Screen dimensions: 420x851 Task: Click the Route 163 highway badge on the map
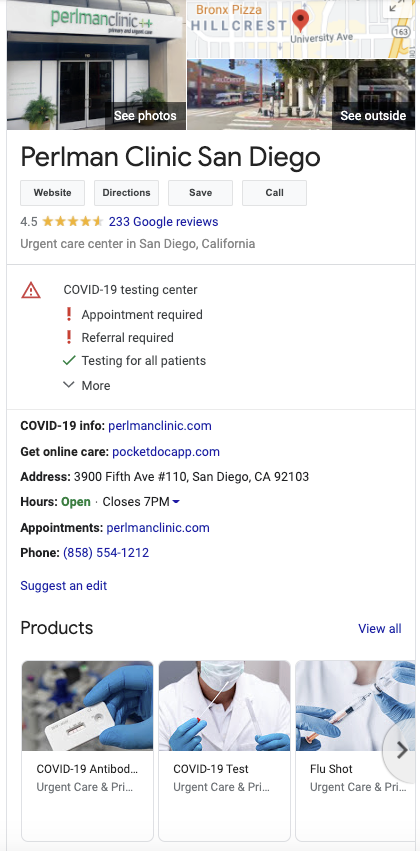tap(400, 31)
